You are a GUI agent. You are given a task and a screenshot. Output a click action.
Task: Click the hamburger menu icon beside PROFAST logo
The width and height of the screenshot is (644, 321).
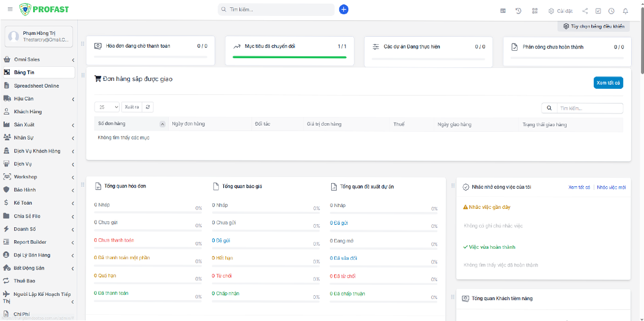point(10,10)
